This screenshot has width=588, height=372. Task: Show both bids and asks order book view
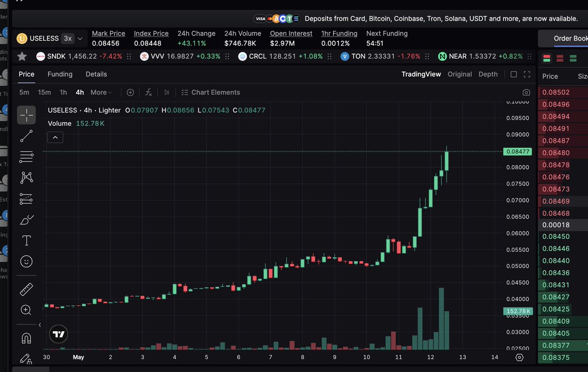coord(546,58)
